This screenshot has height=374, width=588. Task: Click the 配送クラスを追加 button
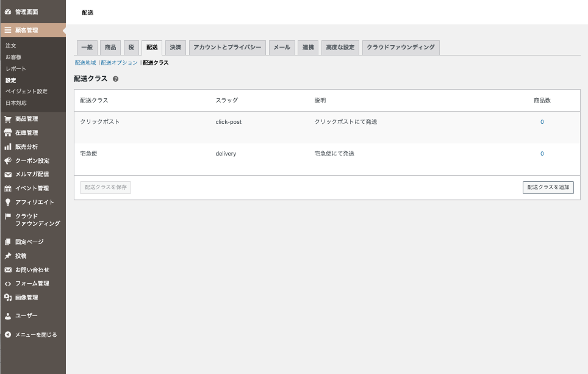tap(548, 187)
